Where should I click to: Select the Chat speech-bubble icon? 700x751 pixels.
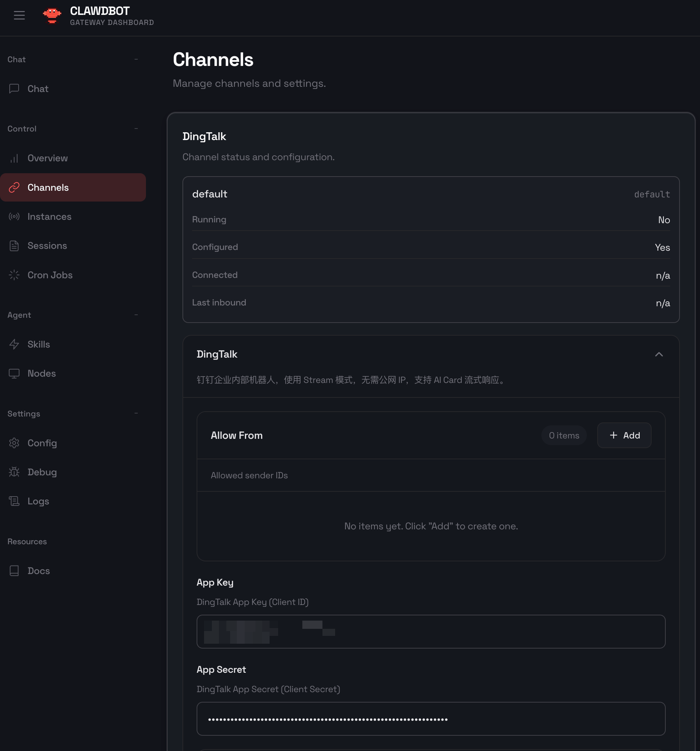(x=14, y=89)
